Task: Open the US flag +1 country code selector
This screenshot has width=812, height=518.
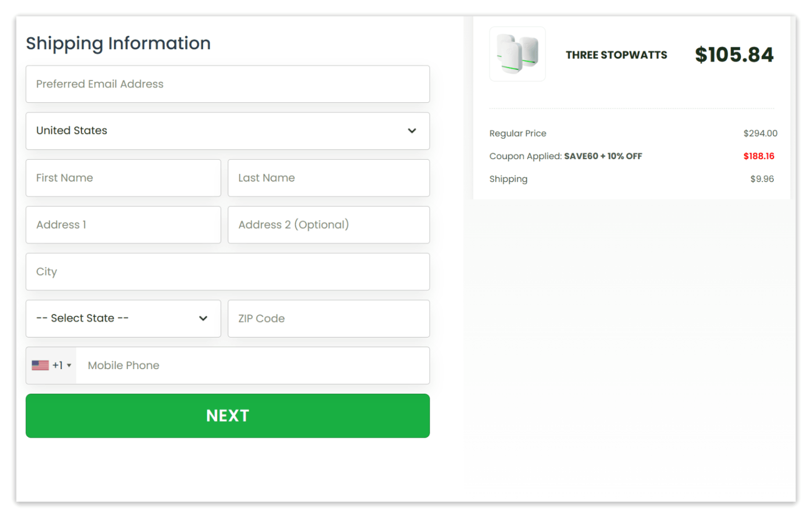Action: pyautogui.click(x=51, y=365)
